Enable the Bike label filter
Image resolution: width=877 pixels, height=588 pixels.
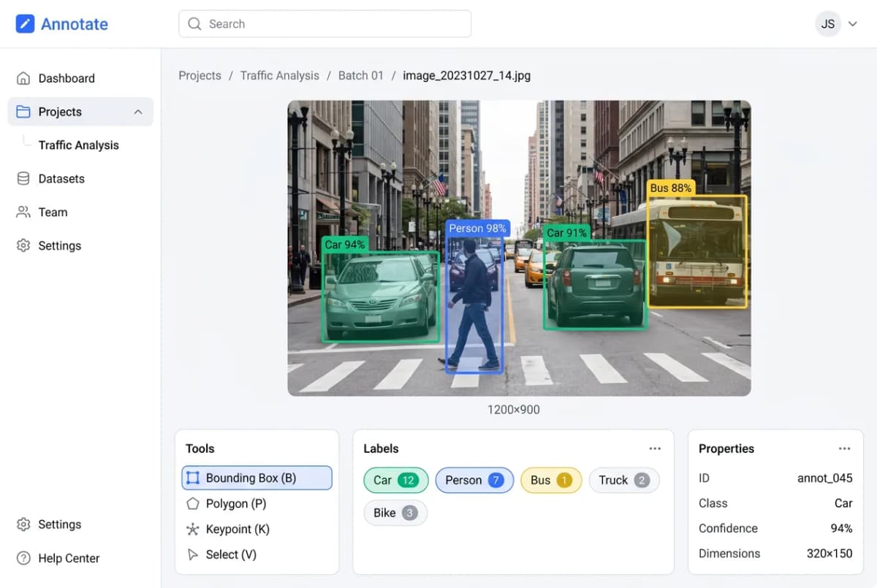395,513
